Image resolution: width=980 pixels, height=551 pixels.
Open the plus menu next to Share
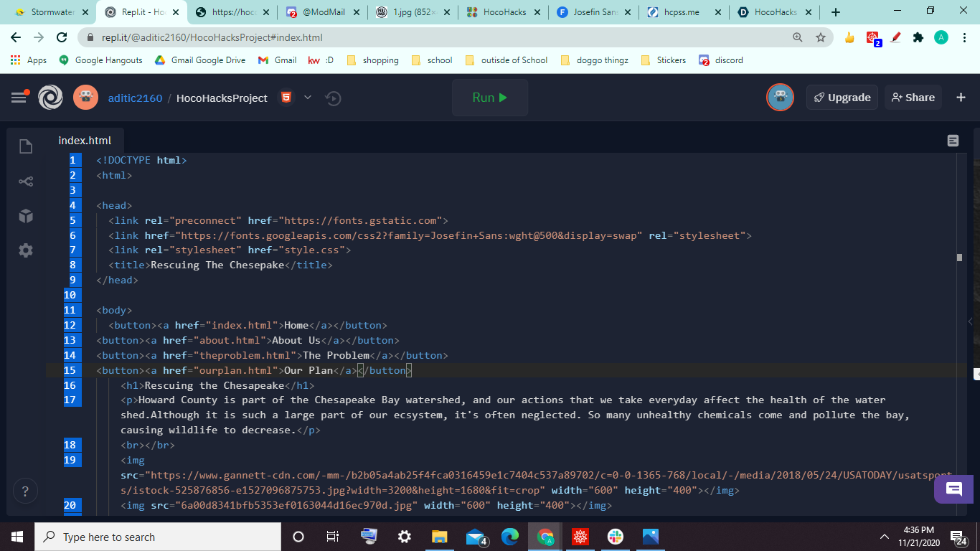coord(961,98)
